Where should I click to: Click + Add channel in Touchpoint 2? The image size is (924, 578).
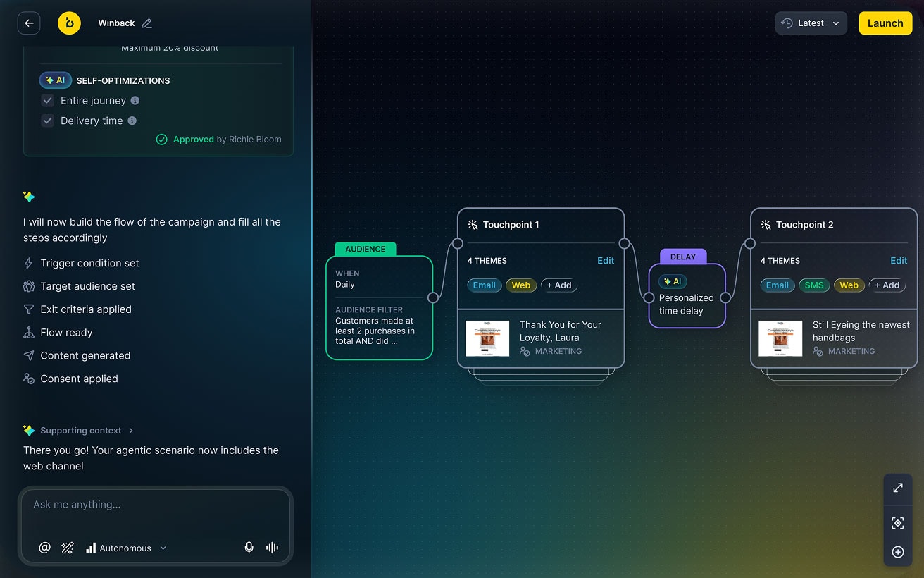887,285
